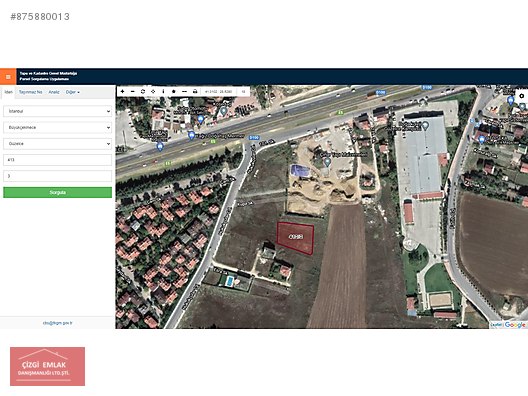The width and height of the screenshot is (528, 396).
Task: Switch to the Taşınmaz No tab
Action: 30,92
